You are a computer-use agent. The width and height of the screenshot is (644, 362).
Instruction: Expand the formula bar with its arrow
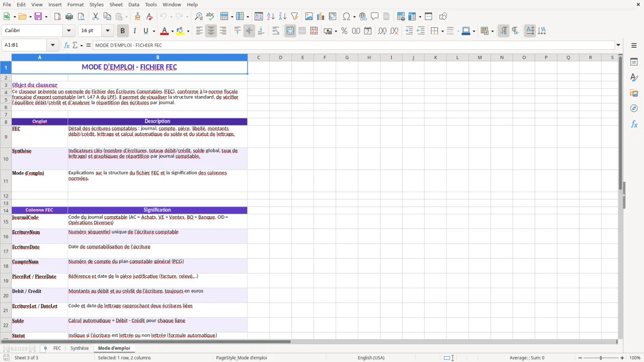click(618, 45)
